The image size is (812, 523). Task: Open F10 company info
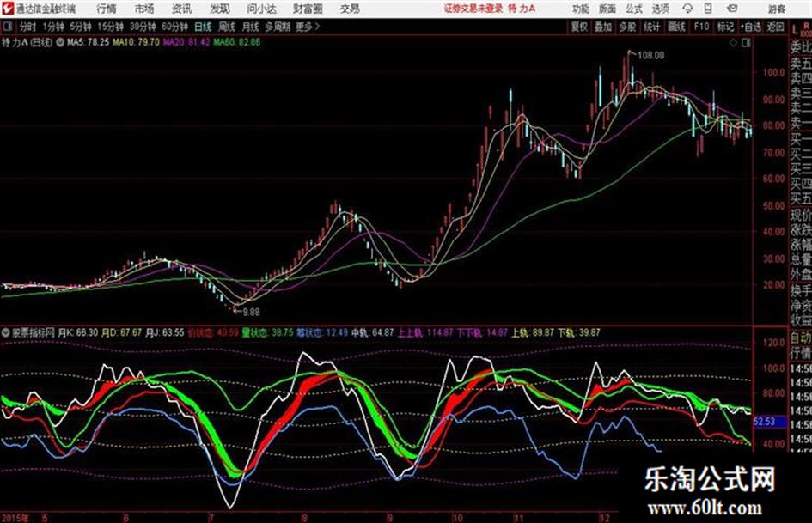701,27
